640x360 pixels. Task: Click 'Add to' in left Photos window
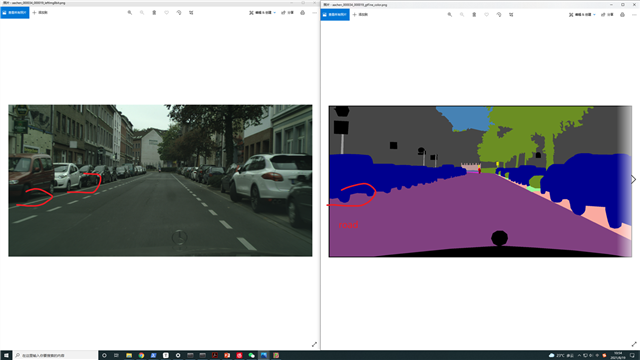(x=40, y=13)
